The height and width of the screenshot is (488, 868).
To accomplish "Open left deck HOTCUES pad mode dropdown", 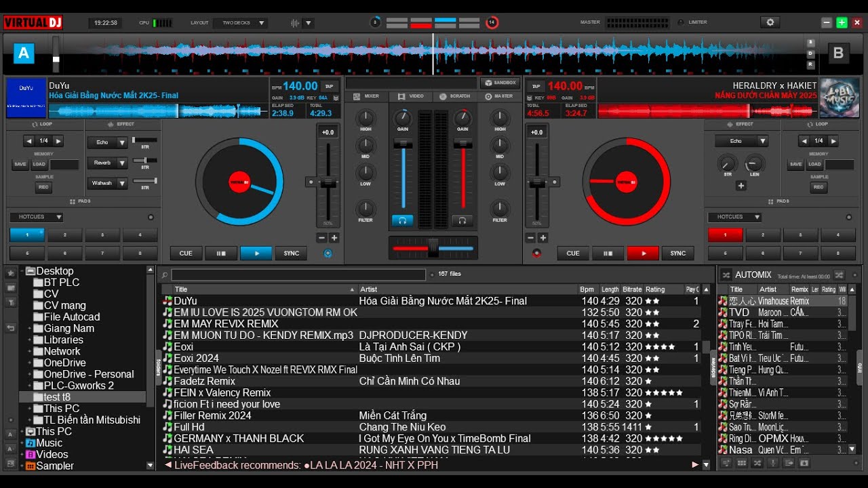I will [37, 217].
